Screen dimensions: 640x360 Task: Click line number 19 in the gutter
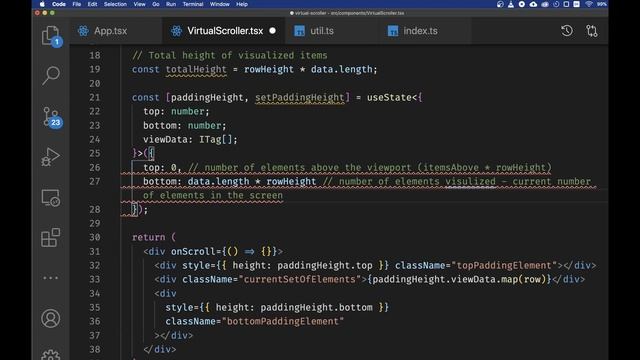[95, 69]
